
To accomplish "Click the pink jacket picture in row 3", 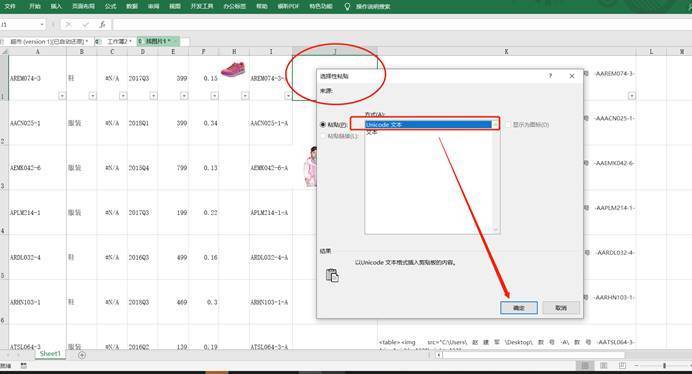I will [310, 167].
